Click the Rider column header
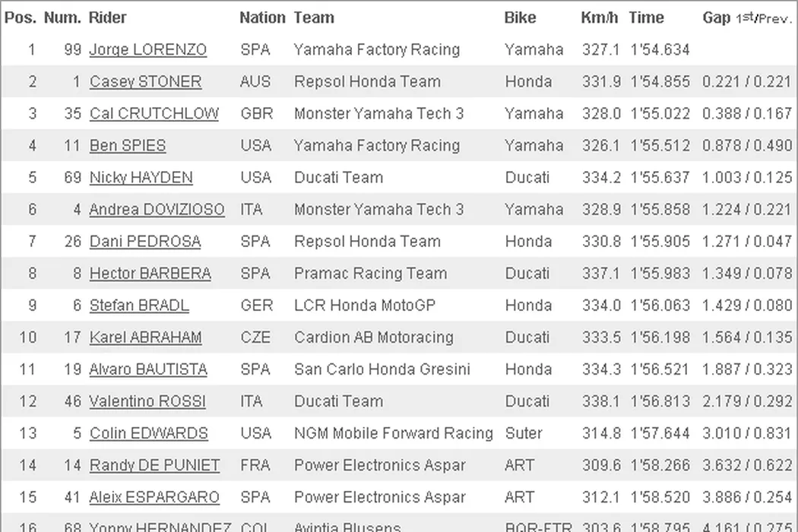The width and height of the screenshot is (798, 532). [x=108, y=17]
